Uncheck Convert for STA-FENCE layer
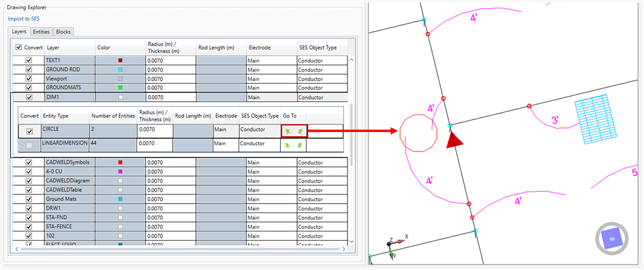The height and width of the screenshot is (270, 644). tap(29, 227)
